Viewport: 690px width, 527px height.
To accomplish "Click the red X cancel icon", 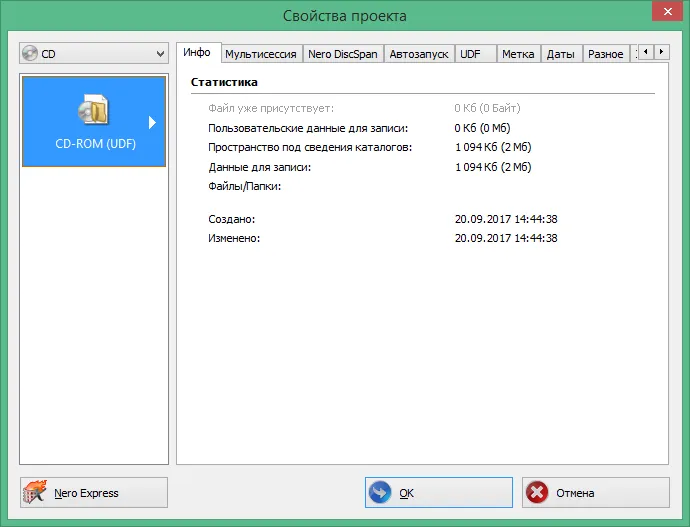I will (x=537, y=492).
